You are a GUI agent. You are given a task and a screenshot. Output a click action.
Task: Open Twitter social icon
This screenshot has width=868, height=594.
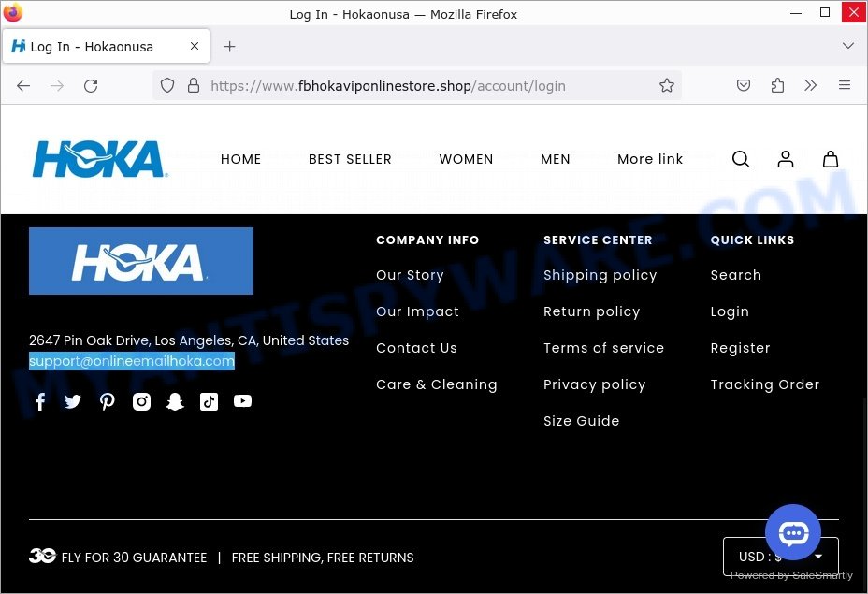click(73, 401)
